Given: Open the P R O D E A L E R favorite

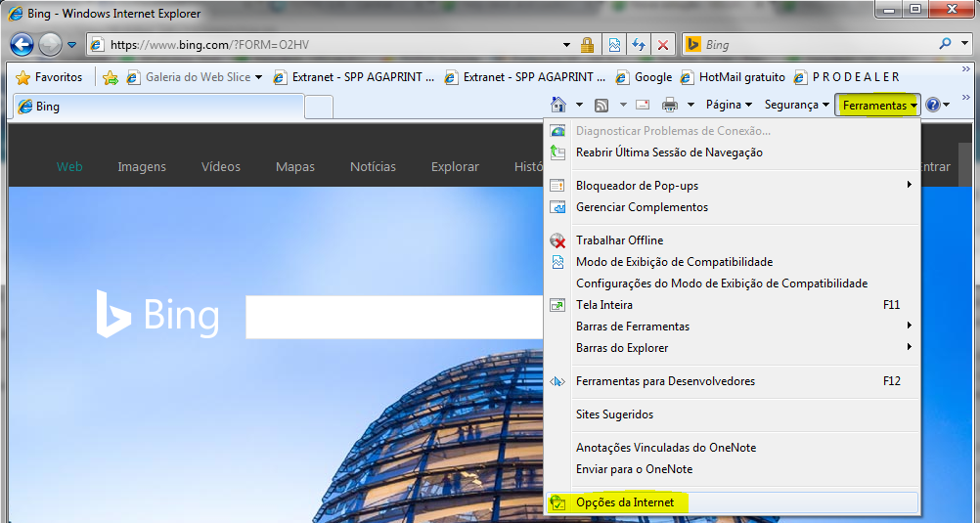Looking at the screenshot, I should point(846,77).
